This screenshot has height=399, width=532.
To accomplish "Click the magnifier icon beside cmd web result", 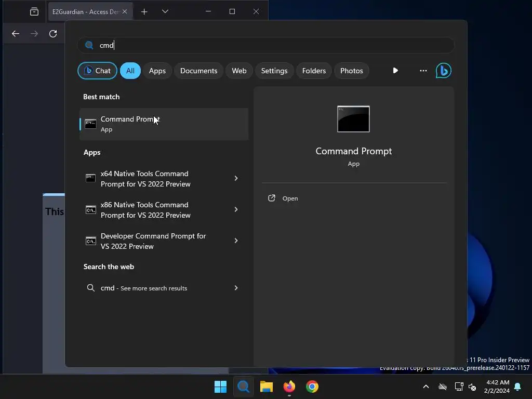I will click(90, 288).
